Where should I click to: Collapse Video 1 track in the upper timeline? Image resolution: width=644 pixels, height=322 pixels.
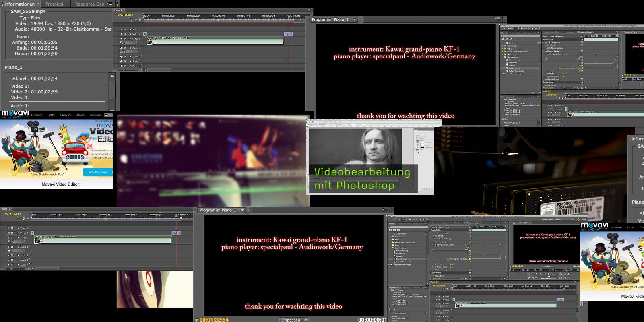tap(130, 39)
